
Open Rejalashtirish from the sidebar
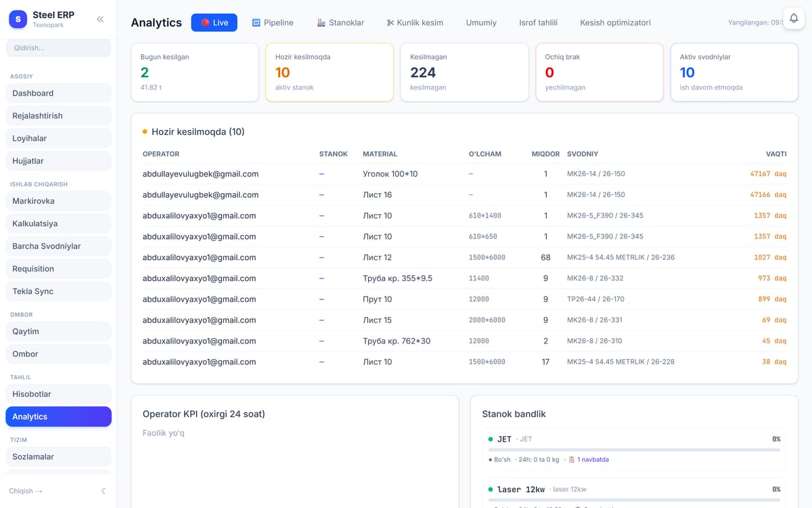(58, 116)
